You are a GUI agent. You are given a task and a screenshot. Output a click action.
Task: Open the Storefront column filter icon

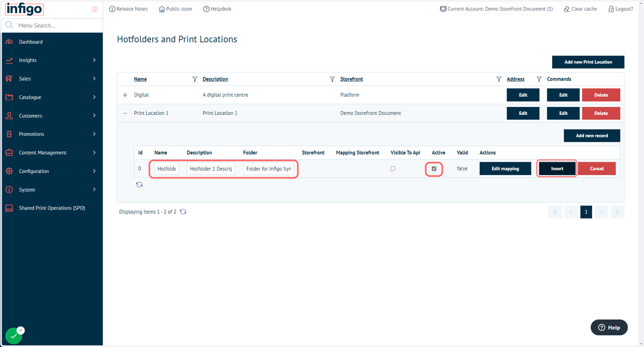(499, 79)
